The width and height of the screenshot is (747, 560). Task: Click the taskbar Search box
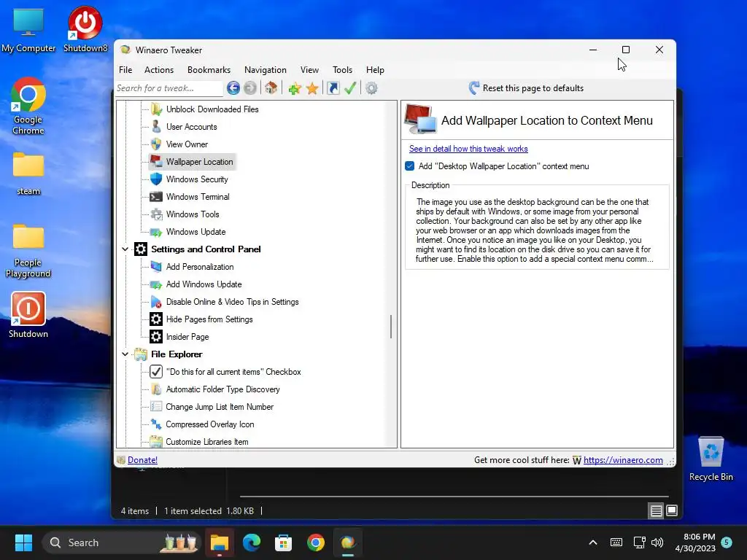click(122, 542)
